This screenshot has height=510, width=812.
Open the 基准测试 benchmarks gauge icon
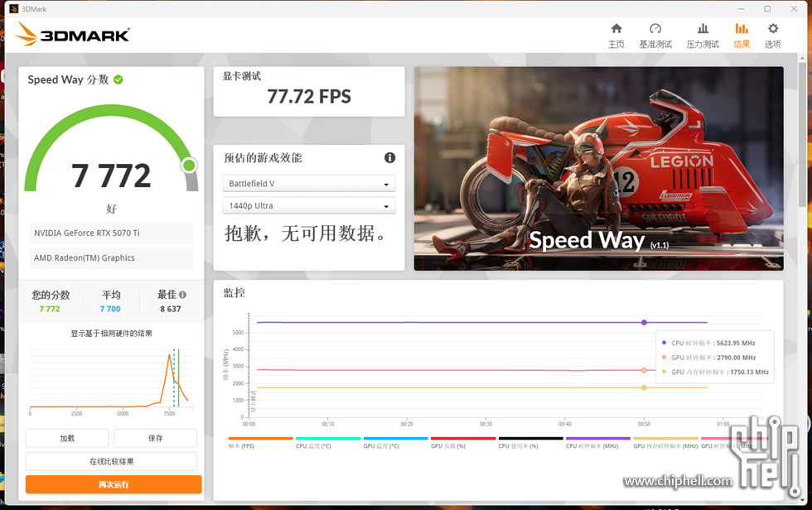tap(655, 28)
